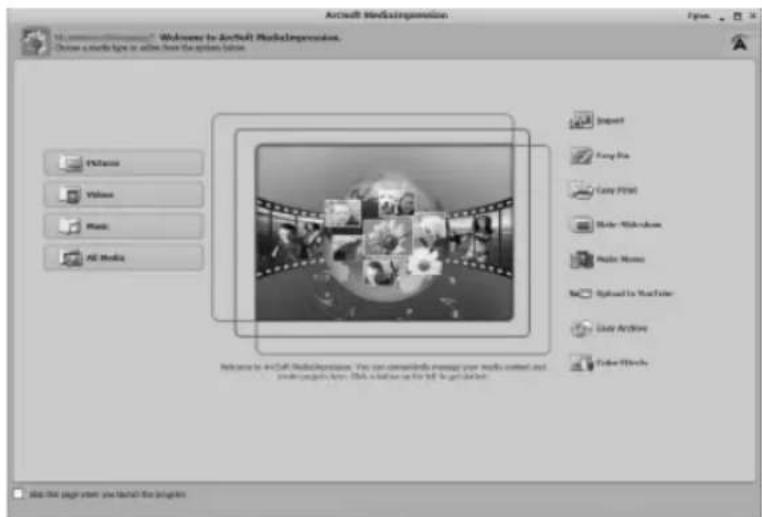Open the Effects option below Easy Archive
This screenshot has width=762, height=517.
608,363
